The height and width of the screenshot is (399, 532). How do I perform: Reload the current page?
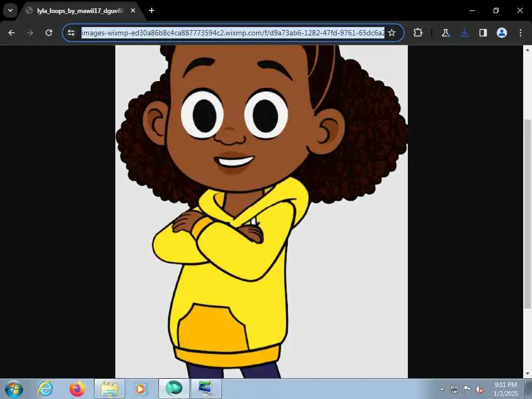coord(49,33)
